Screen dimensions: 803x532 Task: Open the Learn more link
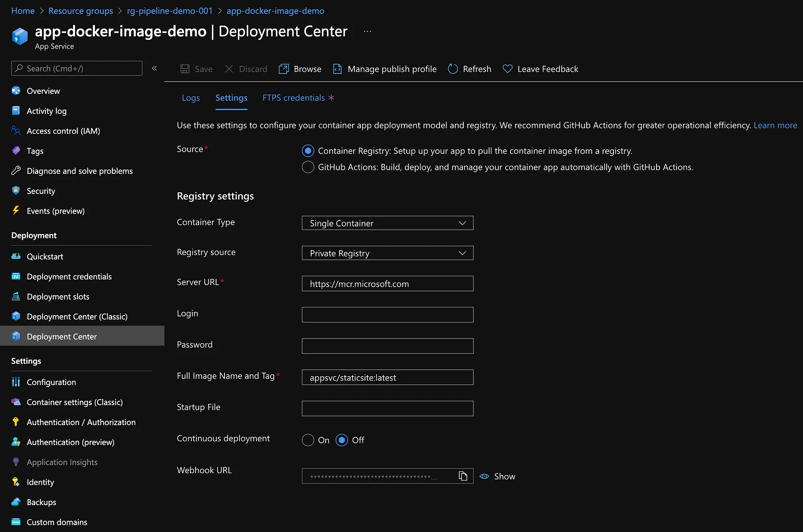[775, 125]
